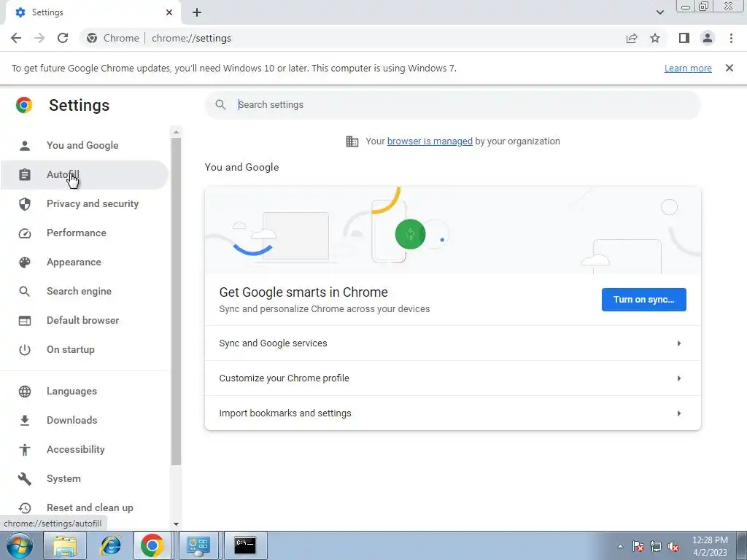Bookmark this page with the star icon
747x560 pixels.
pos(655,38)
